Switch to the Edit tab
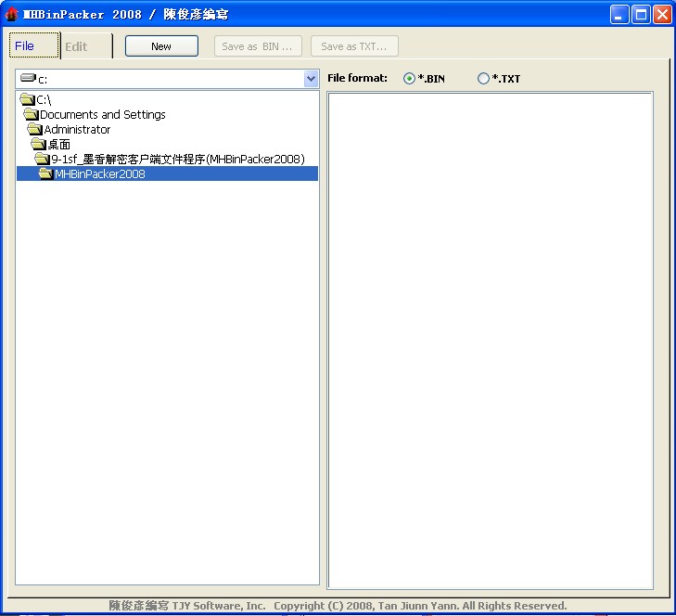The width and height of the screenshot is (676, 616). click(77, 46)
